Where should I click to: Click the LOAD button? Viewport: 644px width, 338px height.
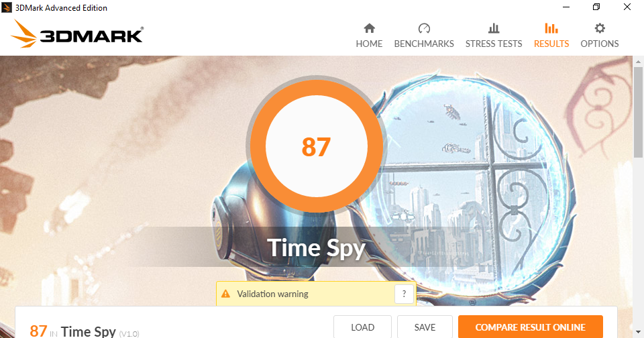click(362, 327)
